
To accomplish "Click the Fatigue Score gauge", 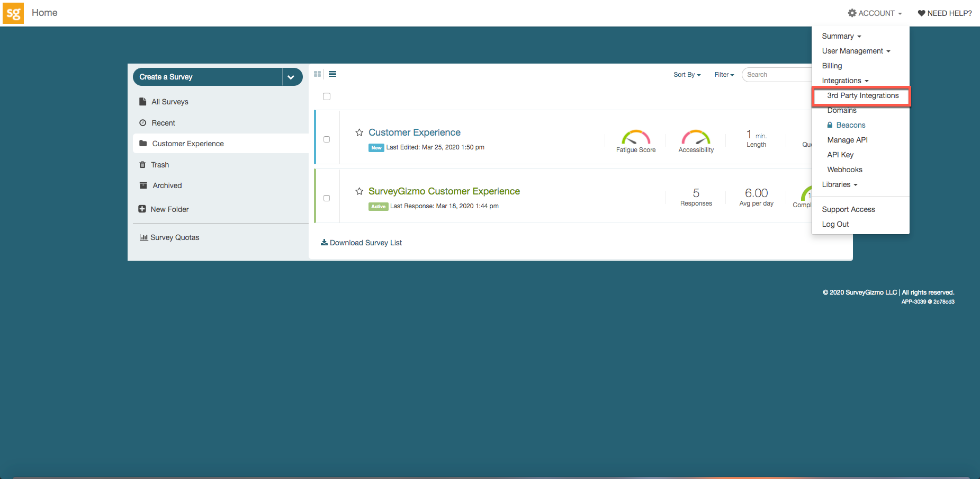I will [x=636, y=137].
